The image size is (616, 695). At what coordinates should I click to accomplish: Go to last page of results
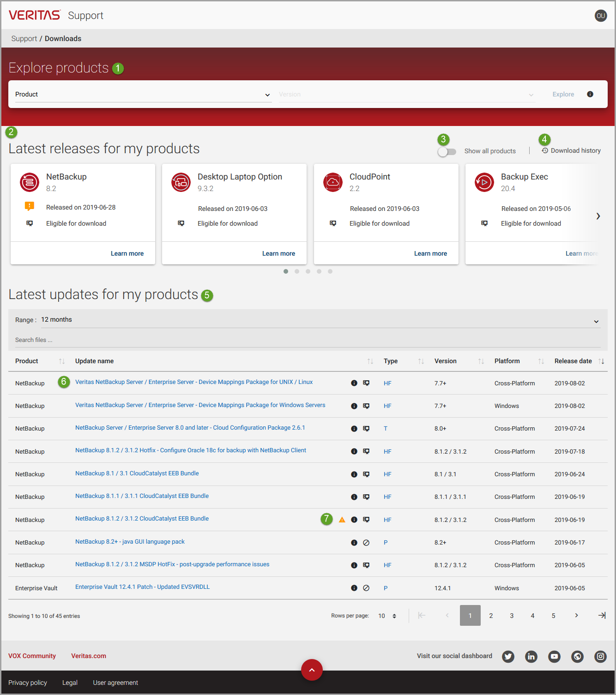602,616
